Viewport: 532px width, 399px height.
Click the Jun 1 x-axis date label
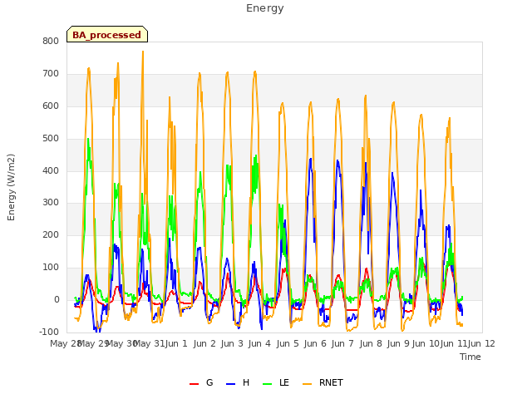pos(176,343)
